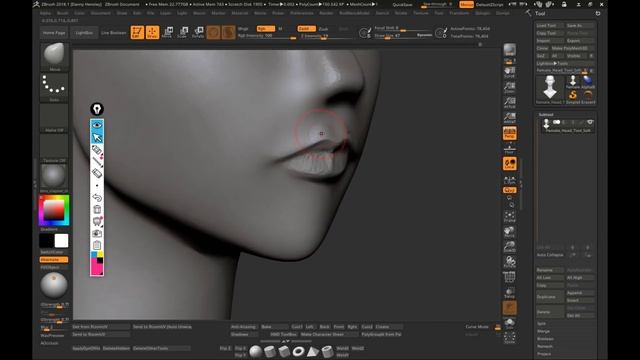Open the Render menu
Viewport: 640px width, 360px height.
(326, 13)
